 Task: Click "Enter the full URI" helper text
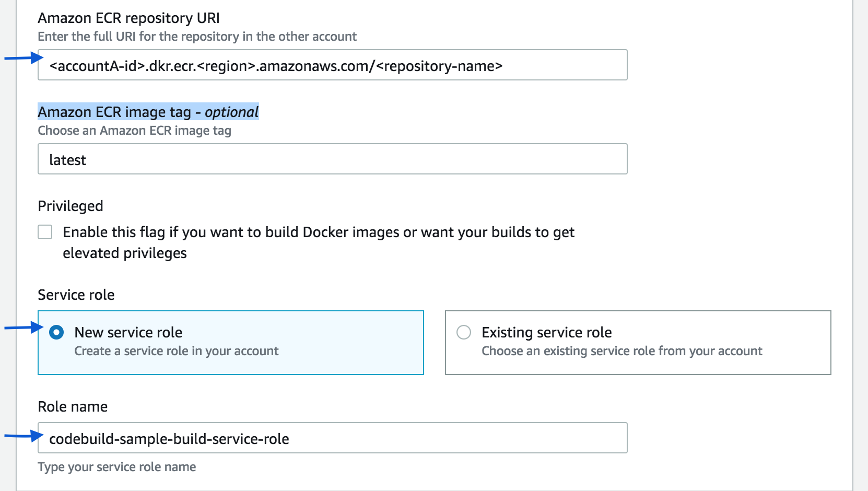pyautogui.click(x=197, y=37)
